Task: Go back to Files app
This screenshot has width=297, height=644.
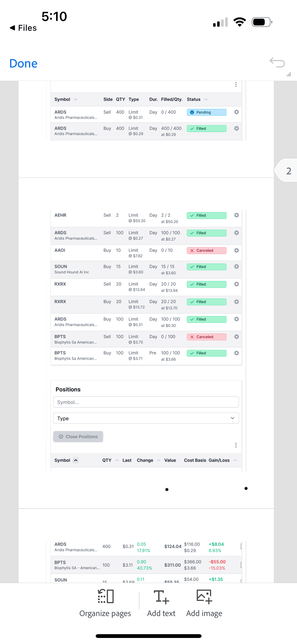Action: click(23, 28)
